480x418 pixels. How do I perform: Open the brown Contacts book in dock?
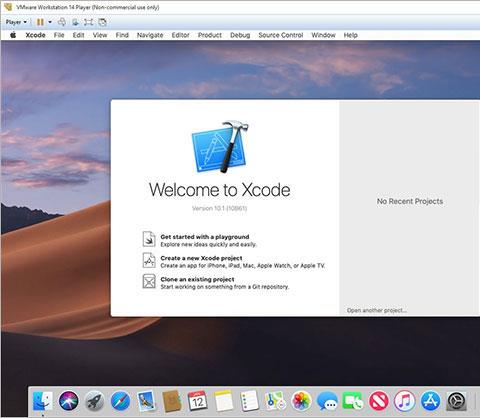172,401
